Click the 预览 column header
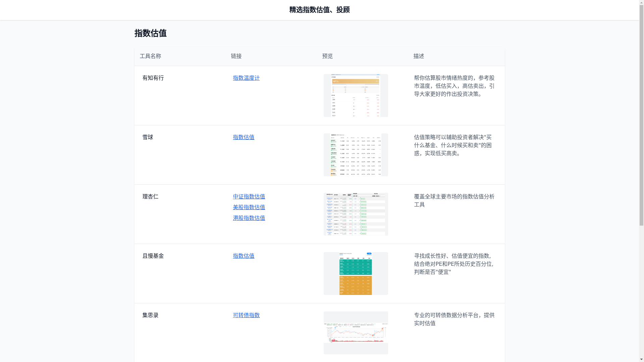The height and width of the screenshot is (362, 644). pos(327,56)
